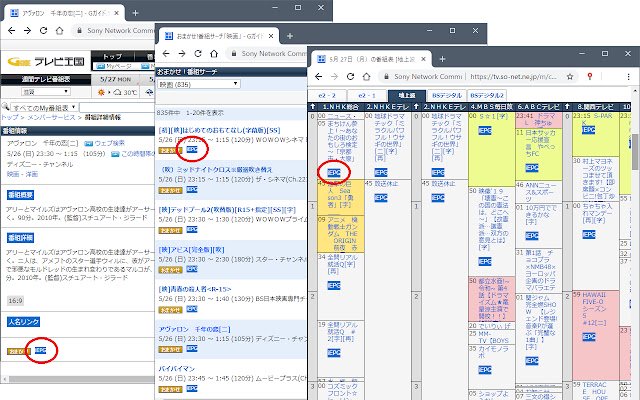Viewport: 640px width, 400px height.
Task: Click iEPG icon under NHK まちけん参上 program
Action: [x=334, y=173]
